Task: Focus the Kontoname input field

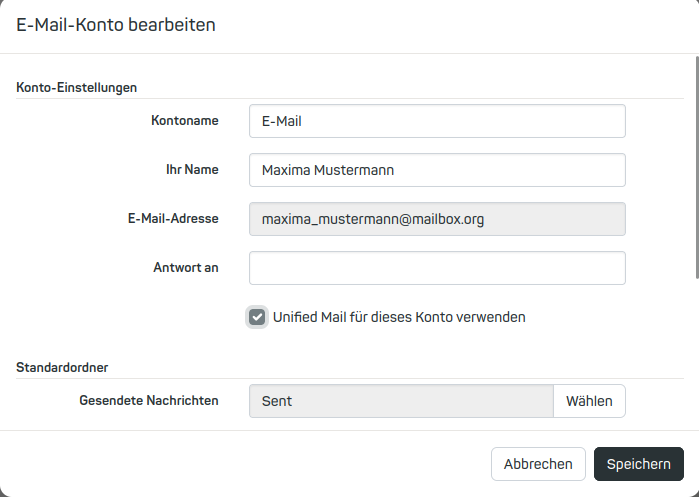Action: click(x=437, y=121)
